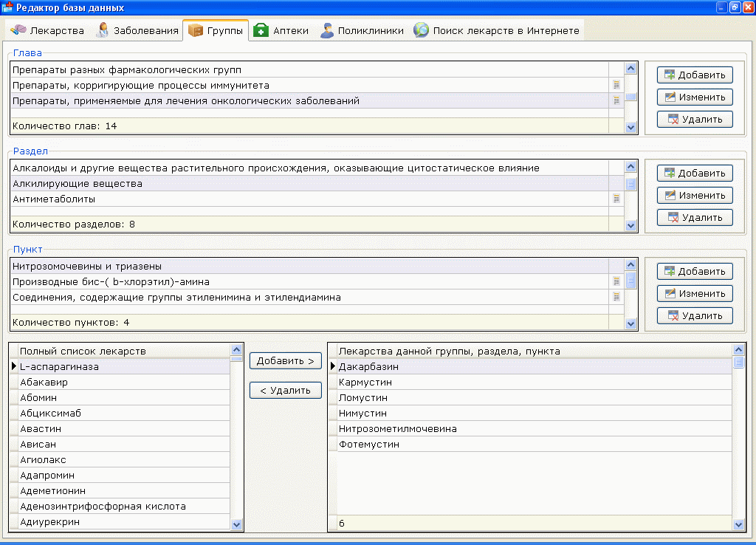756x545 pixels.
Task: Click memo icon in 'Соединения, содержащие группы' row
Action: point(616,297)
